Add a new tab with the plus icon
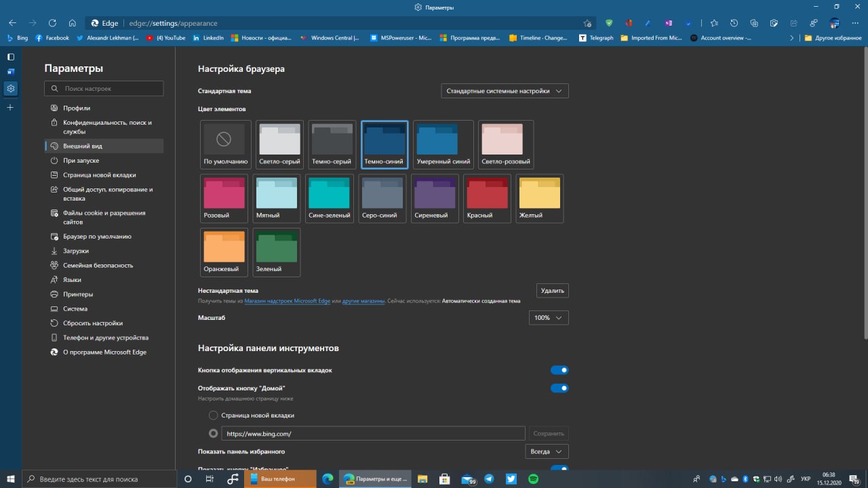868x488 pixels. coord(10,108)
